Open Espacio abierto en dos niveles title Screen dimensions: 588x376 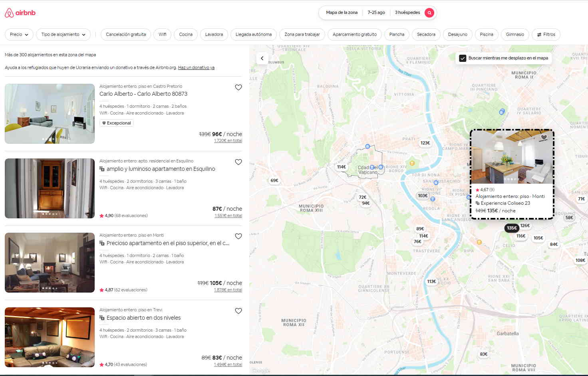point(143,318)
